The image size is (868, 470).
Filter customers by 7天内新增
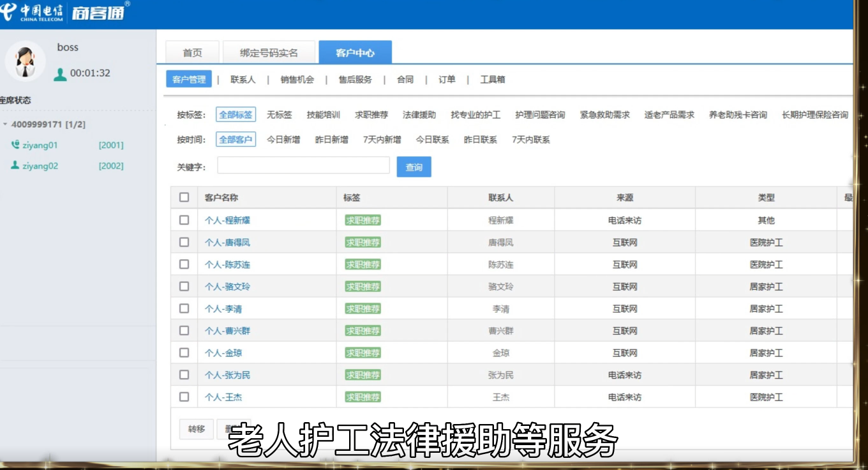[382, 139]
